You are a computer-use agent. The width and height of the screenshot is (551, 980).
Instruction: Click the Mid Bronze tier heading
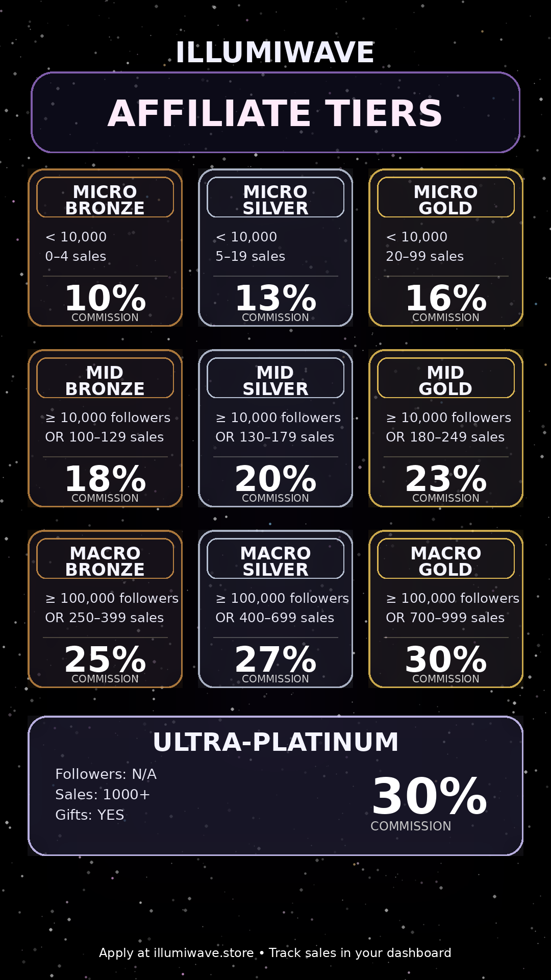click(x=105, y=380)
